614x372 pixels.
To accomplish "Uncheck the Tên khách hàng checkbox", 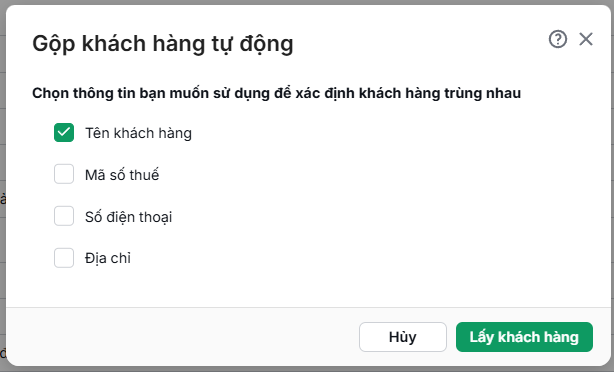I will click(64, 132).
